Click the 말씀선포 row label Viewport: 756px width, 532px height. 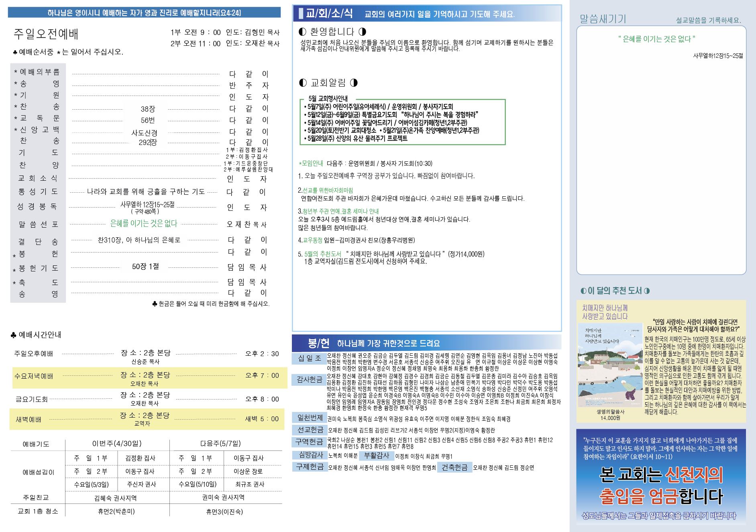[x=38, y=224]
